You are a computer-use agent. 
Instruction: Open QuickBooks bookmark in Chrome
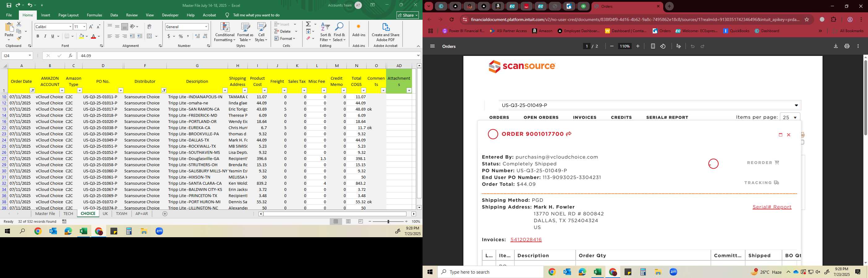pos(736,31)
